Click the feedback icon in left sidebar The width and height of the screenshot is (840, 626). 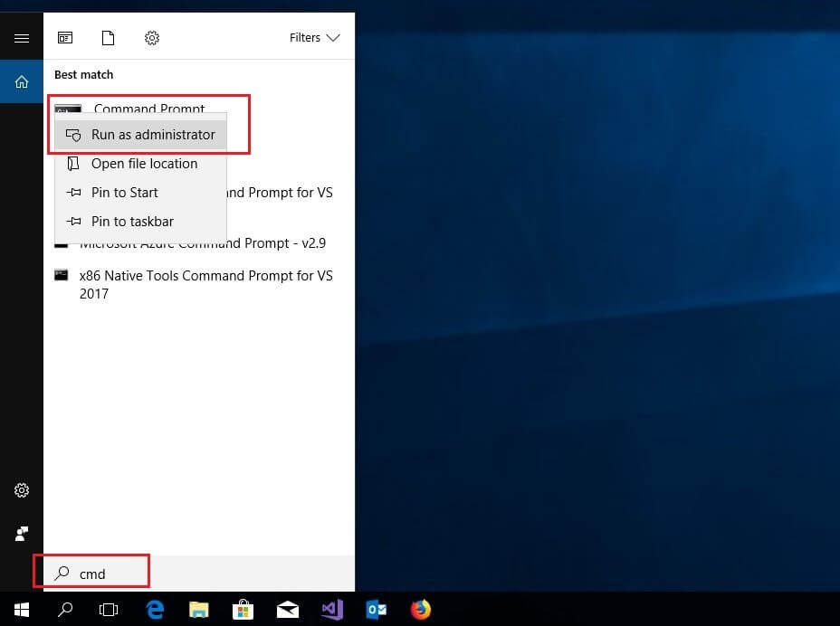pos(22,534)
